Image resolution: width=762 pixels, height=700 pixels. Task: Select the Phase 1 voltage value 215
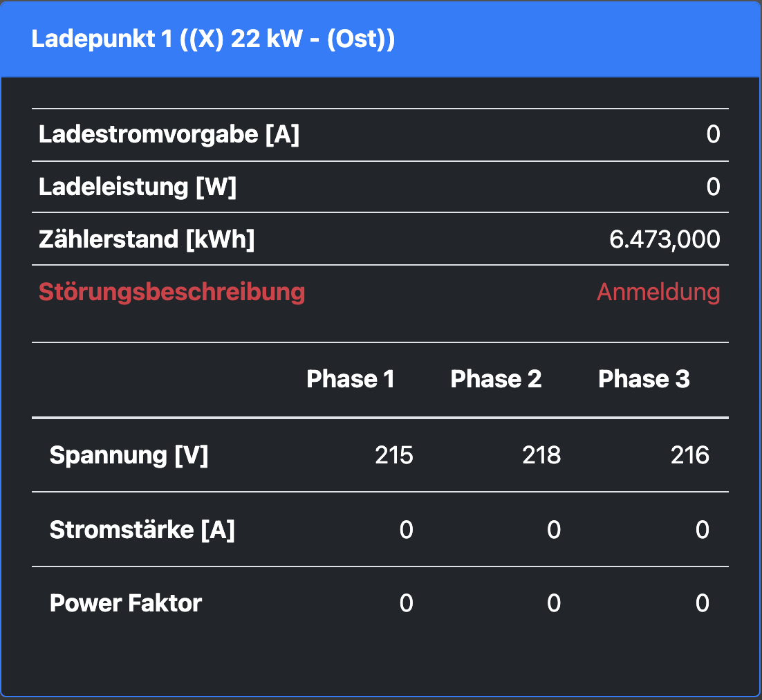point(394,455)
